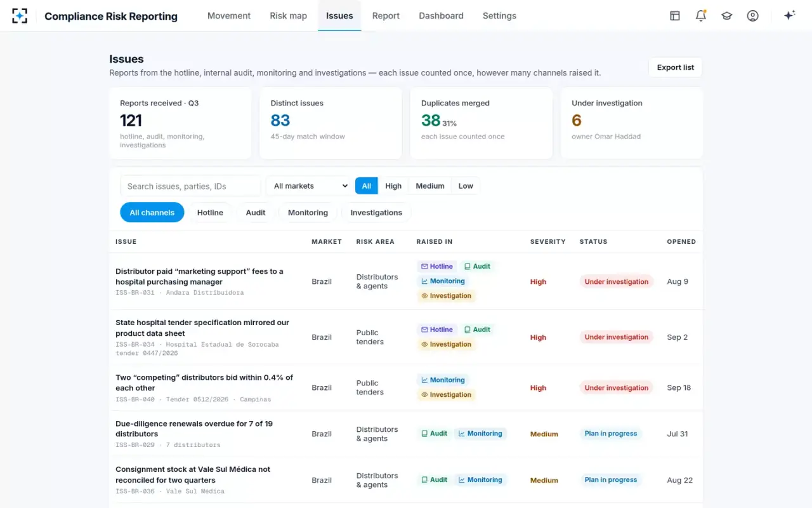The width and height of the screenshot is (812, 508).
Task: Click the Investigation tag on ISS-BR-034 row
Action: (446, 345)
